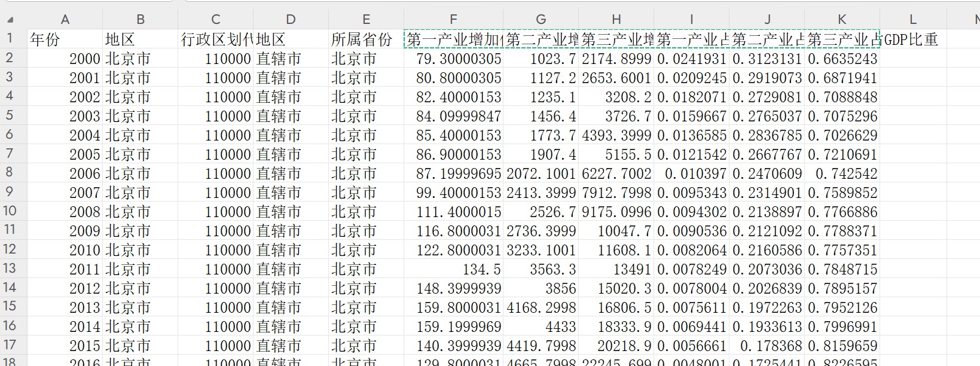This screenshot has height=366, width=980.
Task: Click the '年份' header cell
Action: point(65,39)
